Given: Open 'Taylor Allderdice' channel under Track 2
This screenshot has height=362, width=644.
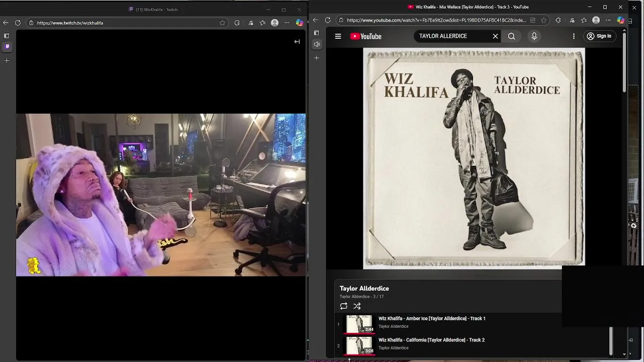Looking at the screenshot, I should (393, 348).
